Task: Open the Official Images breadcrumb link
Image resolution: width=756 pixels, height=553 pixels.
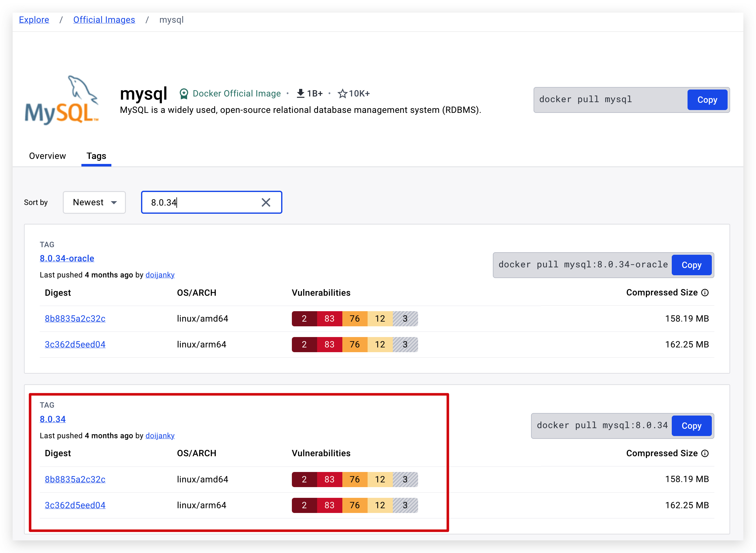Action: [x=104, y=20]
